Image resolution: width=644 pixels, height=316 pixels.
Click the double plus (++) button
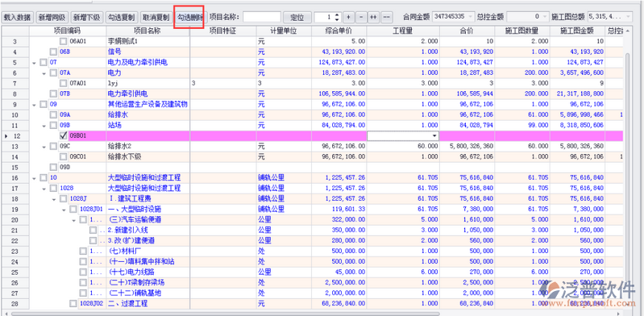[x=373, y=17]
